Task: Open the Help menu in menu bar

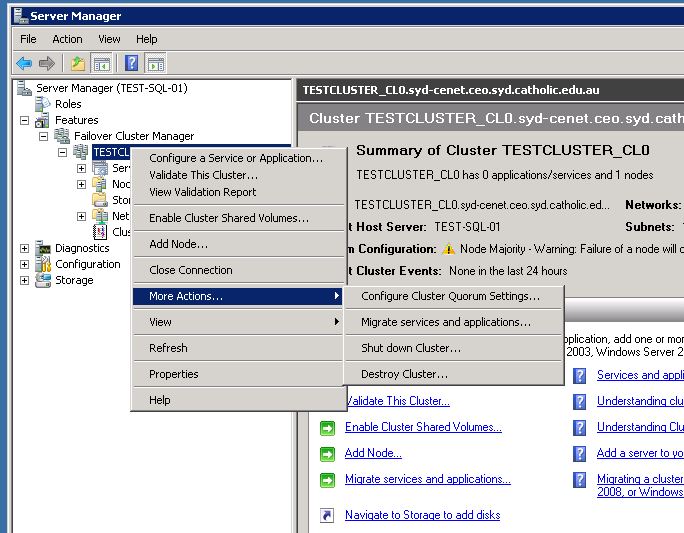Action: coord(147,39)
